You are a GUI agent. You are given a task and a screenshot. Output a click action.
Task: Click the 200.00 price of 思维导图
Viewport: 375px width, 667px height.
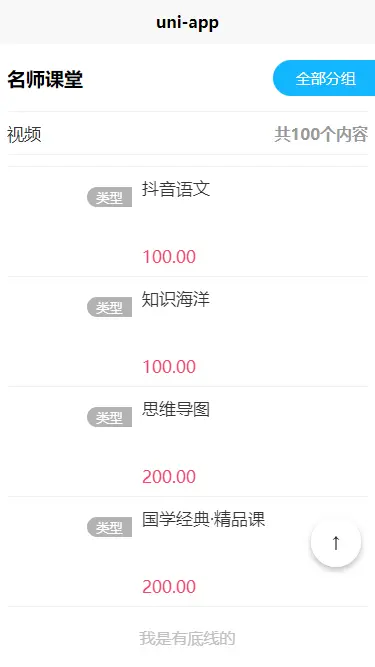tap(169, 477)
